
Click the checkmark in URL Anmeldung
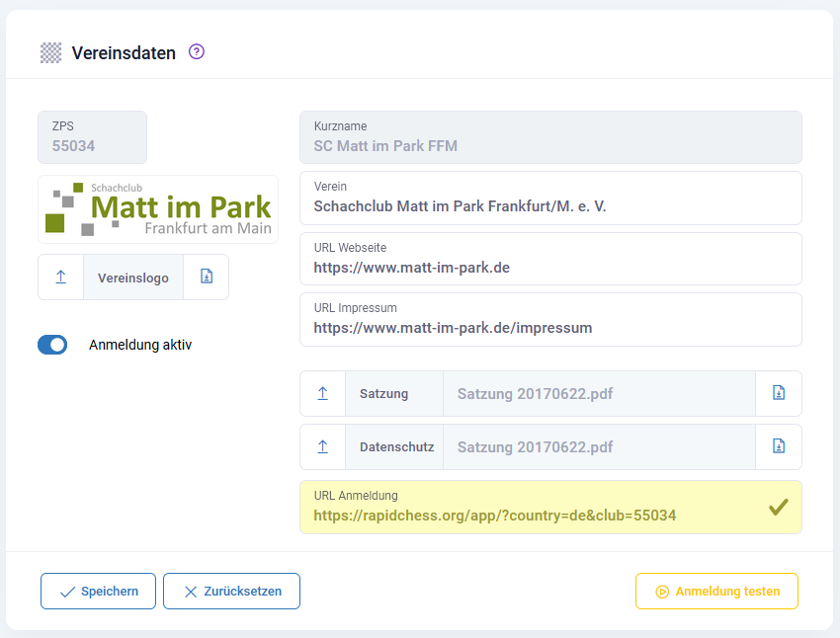tap(779, 508)
